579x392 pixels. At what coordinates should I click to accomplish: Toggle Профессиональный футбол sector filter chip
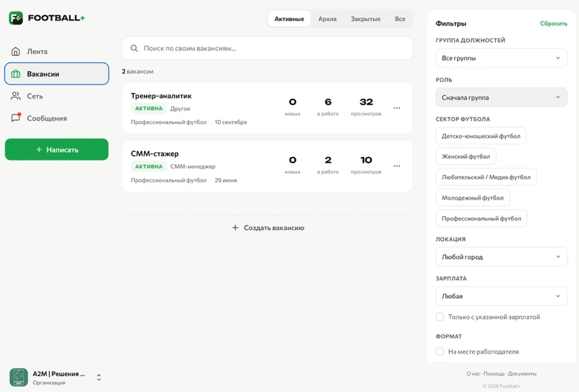pos(481,219)
